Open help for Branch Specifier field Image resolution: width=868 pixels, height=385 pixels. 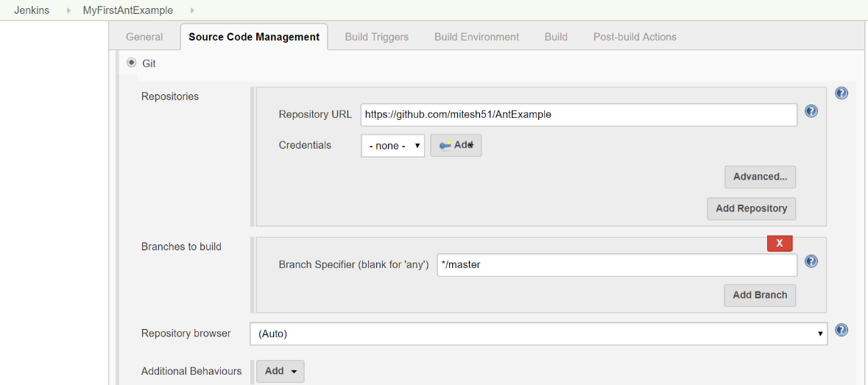coord(811,261)
